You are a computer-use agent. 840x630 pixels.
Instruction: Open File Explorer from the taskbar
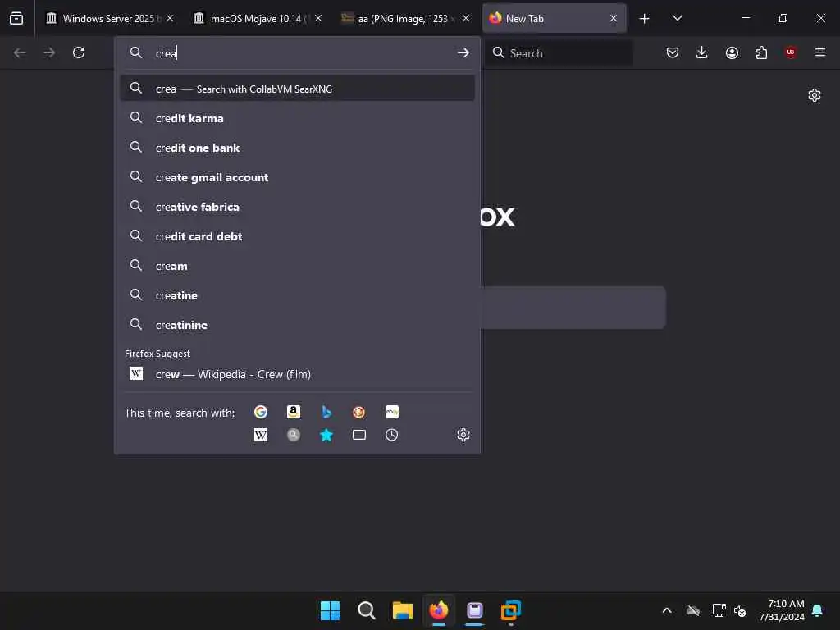[x=402, y=610]
